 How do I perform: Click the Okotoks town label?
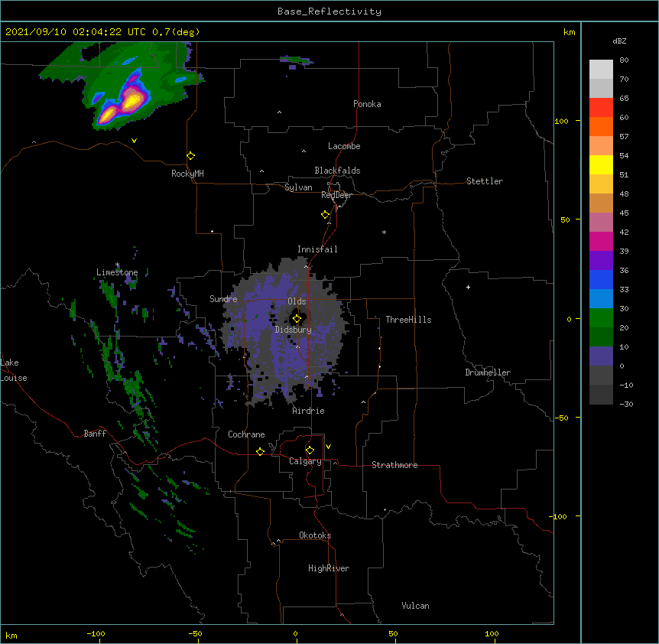(x=315, y=535)
